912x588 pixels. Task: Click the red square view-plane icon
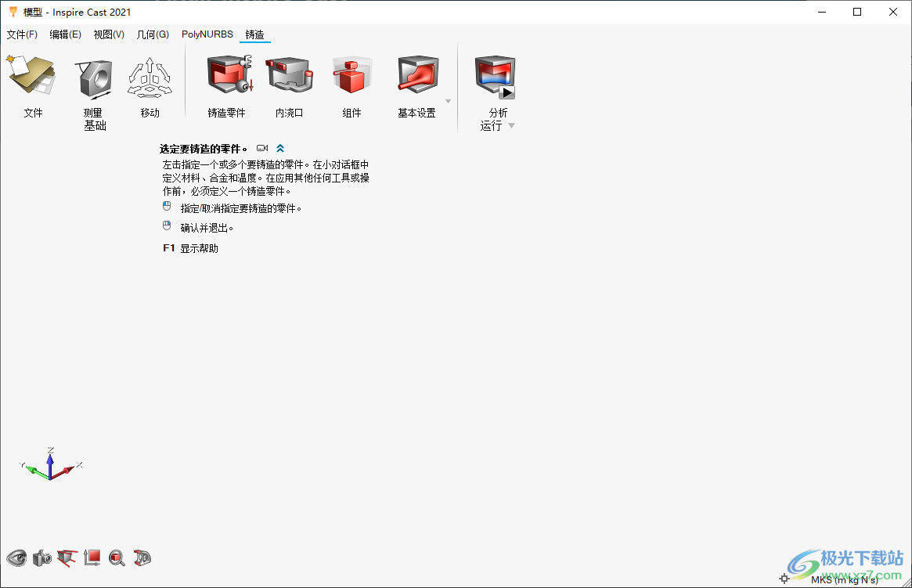(92, 557)
